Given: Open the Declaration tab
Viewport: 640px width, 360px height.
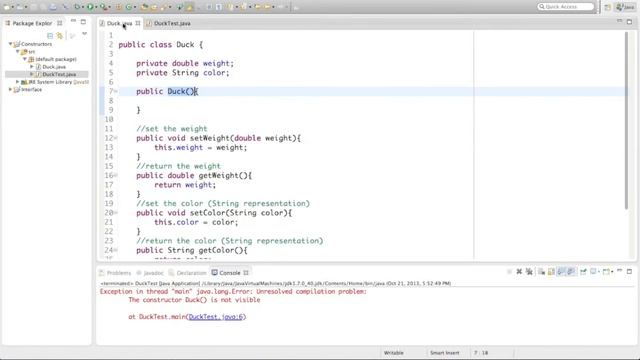Looking at the screenshot, I should (187, 273).
